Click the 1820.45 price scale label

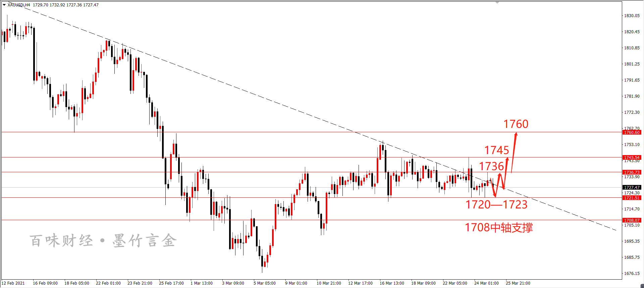(632, 32)
